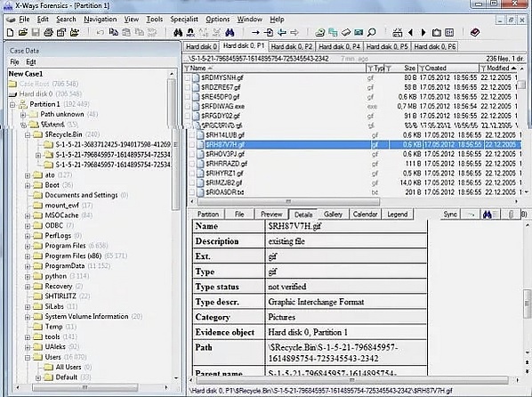
Task: Switch to the Preview tab
Action: (271, 215)
